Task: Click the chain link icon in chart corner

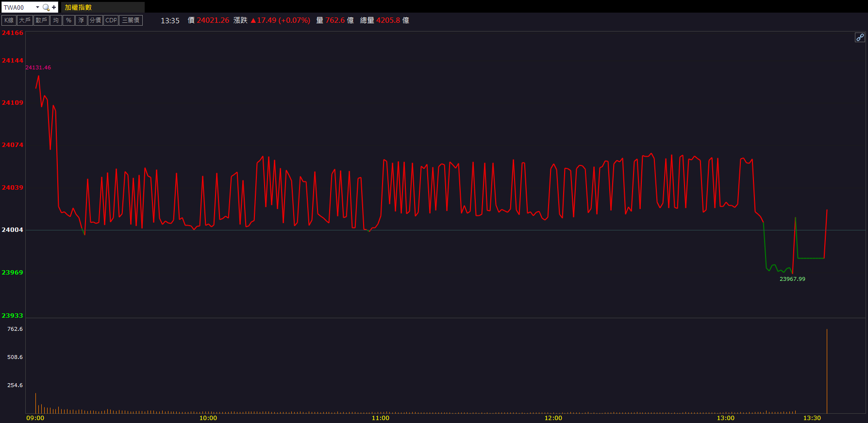Action: pos(860,37)
